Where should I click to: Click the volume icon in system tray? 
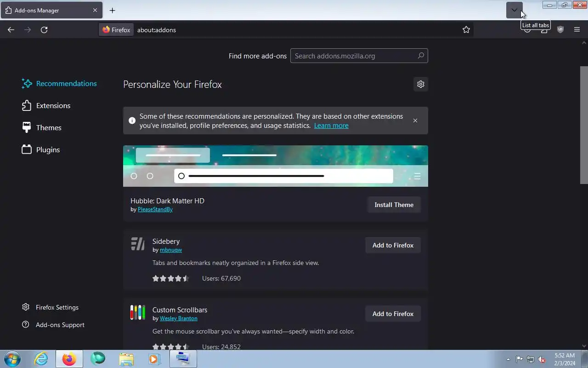coord(542,359)
